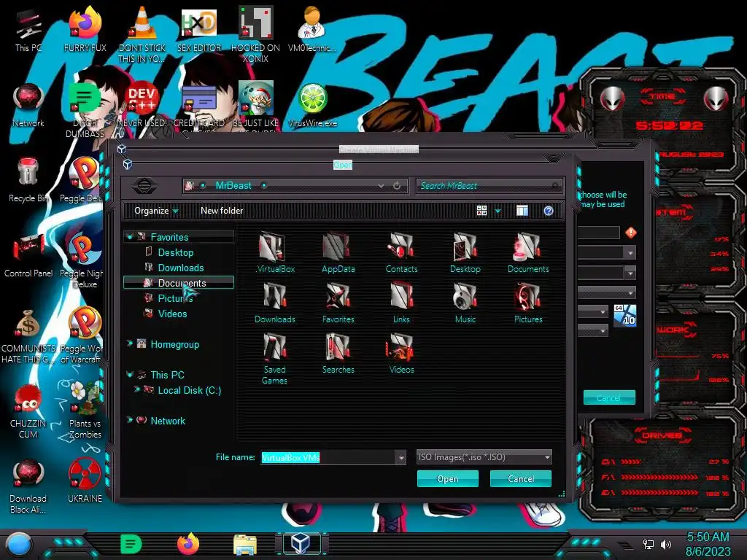Screen dimensions: 747x560
Task: Click the volume speaker tray icon
Action: [x=665, y=544]
